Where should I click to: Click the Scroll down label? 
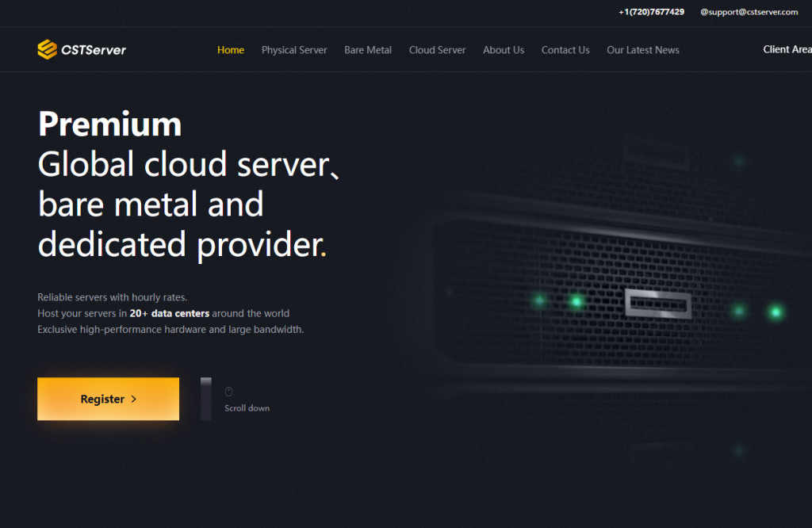[247, 408]
